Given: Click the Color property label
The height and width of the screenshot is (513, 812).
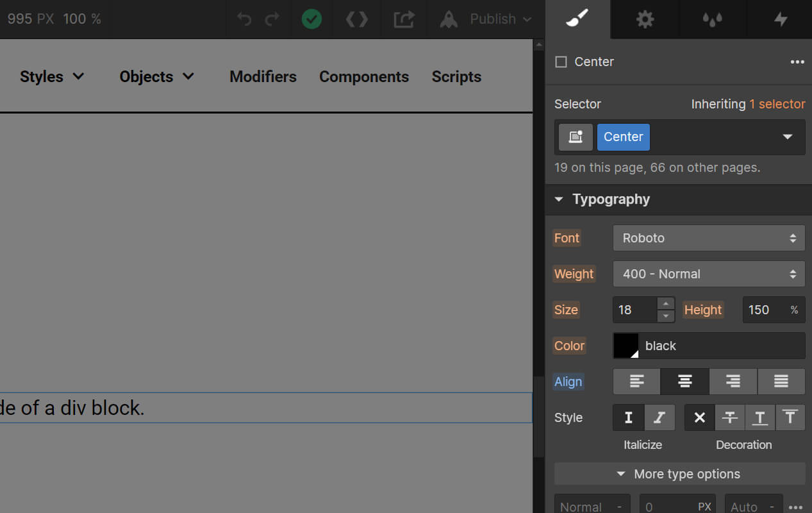Looking at the screenshot, I should pos(569,346).
